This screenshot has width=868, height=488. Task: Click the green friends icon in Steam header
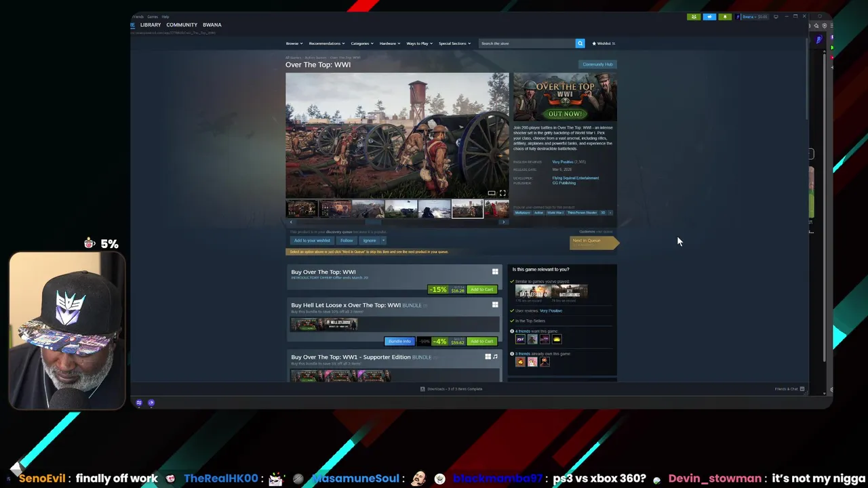click(x=693, y=17)
